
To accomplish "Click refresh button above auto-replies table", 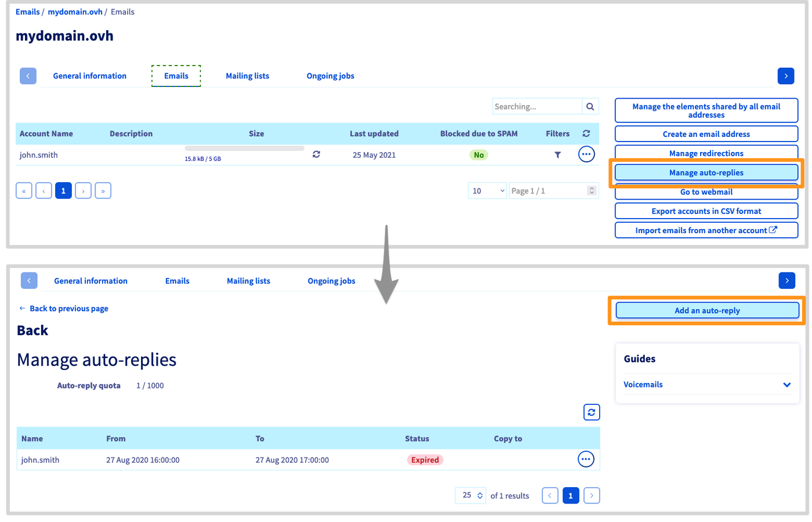I will pyautogui.click(x=591, y=412).
